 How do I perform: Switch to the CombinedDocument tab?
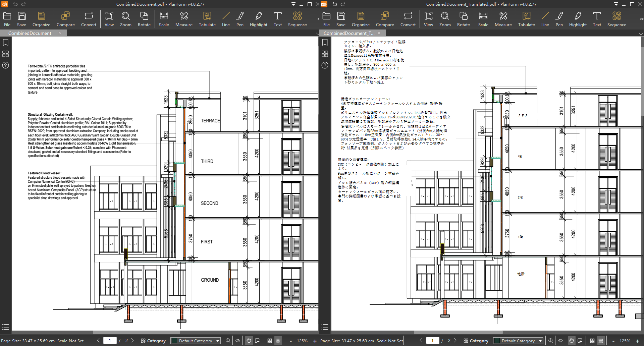click(x=30, y=33)
